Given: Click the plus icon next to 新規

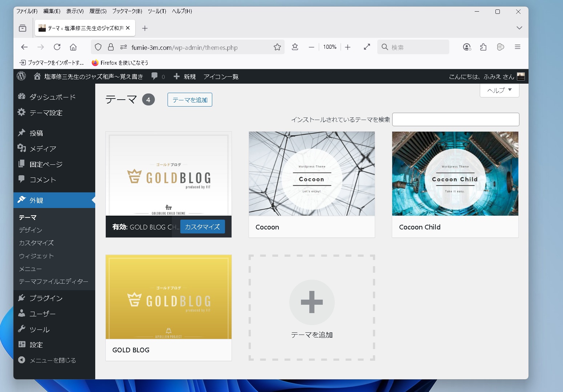Looking at the screenshot, I should coord(177,76).
